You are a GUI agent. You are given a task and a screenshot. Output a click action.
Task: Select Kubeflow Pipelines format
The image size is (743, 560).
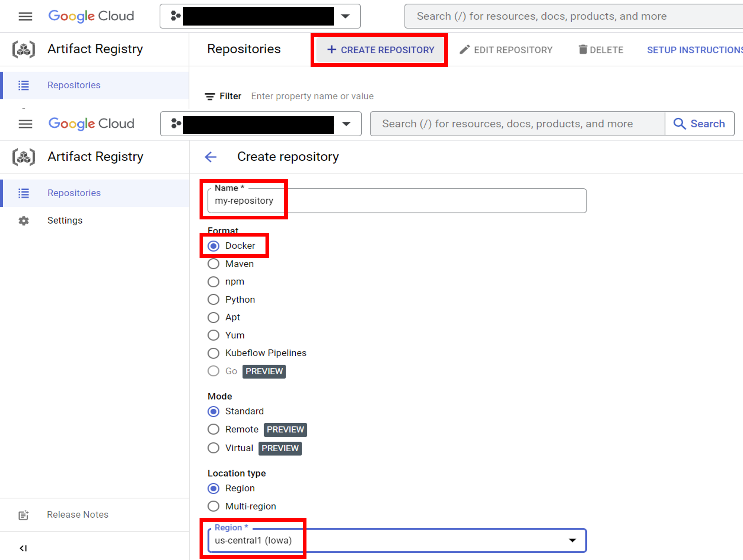pyautogui.click(x=213, y=353)
